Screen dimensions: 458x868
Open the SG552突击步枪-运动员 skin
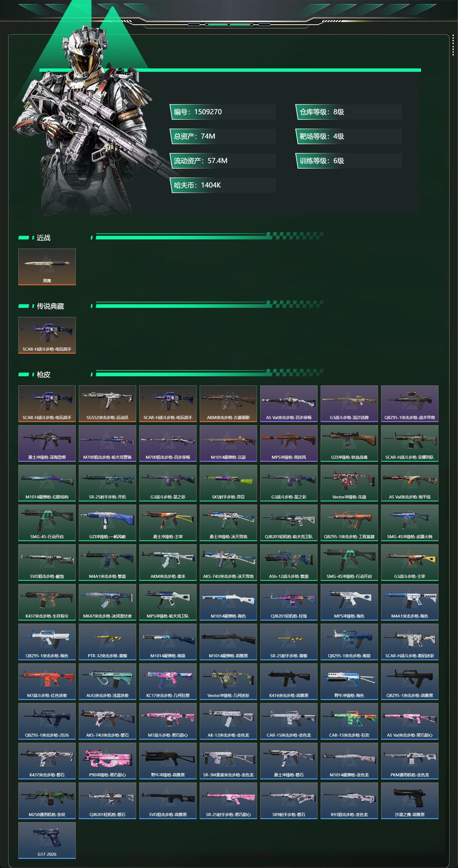(107, 404)
